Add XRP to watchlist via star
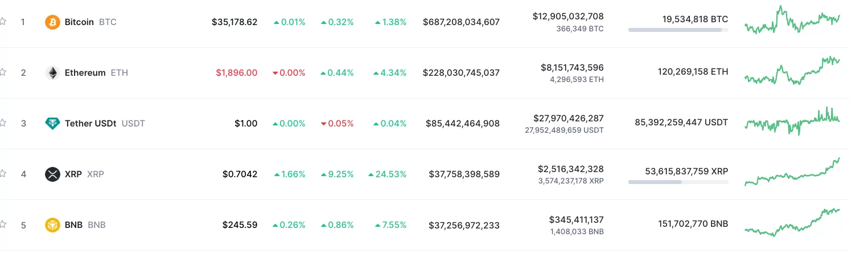The width and height of the screenshot is (868, 253). 3,174
